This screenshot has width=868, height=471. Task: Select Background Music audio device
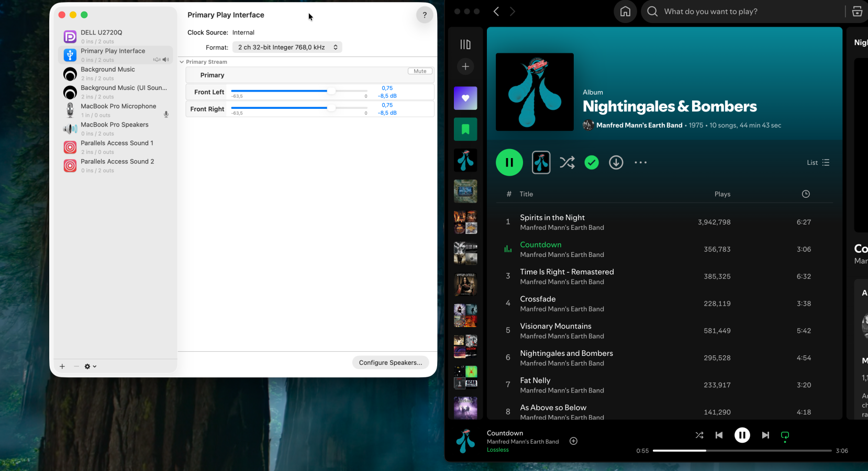pos(108,73)
